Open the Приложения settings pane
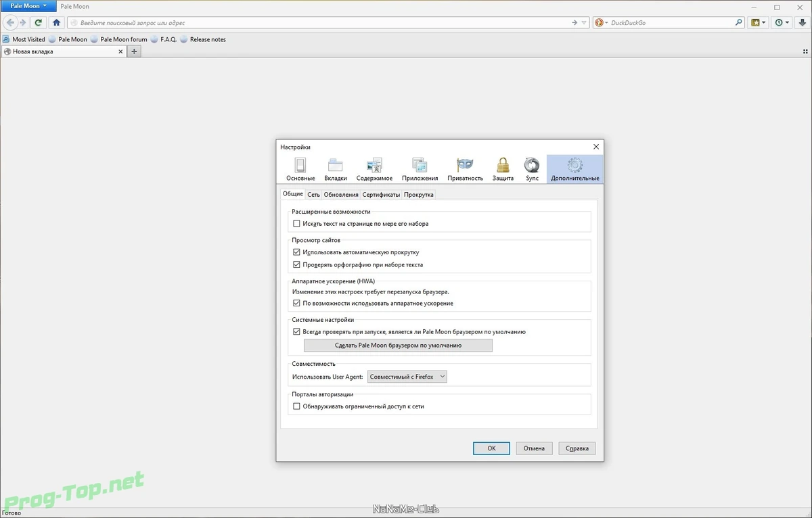812x518 pixels. pos(420,170)
